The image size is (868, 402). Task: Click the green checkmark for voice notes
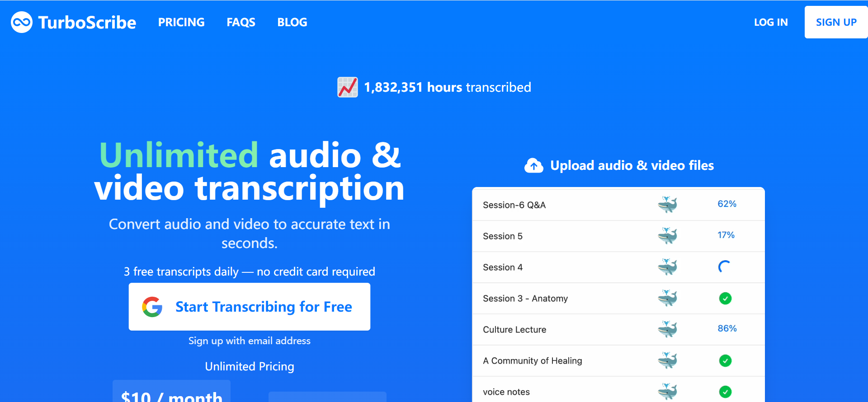click(725, 392)
